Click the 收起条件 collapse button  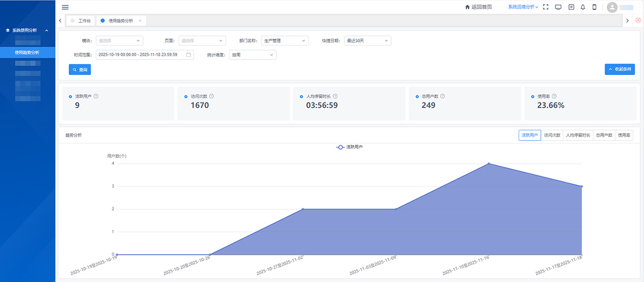[620, 69]
